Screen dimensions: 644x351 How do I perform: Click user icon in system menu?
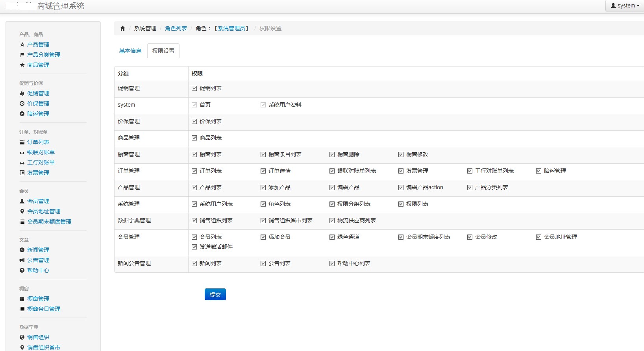(x=613, y=6)
